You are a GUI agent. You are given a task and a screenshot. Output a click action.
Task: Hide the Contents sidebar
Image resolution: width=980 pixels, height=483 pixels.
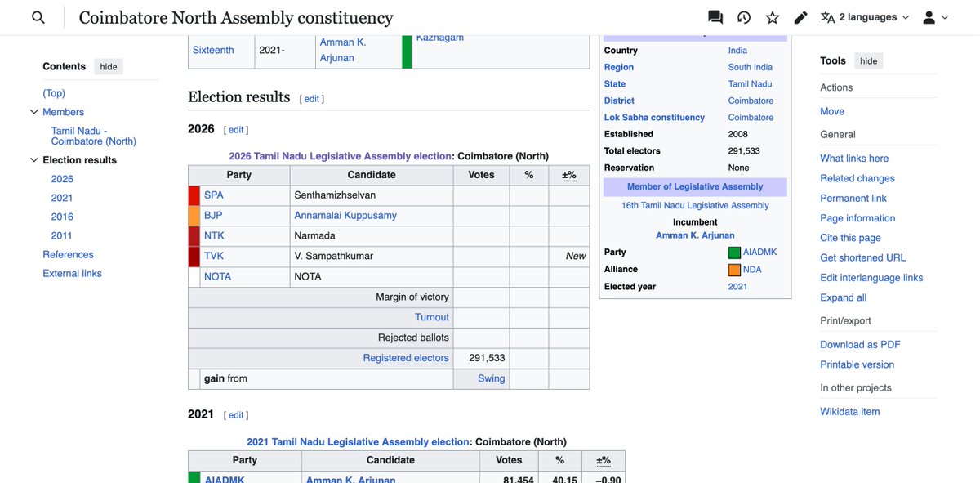pos(109,67)
